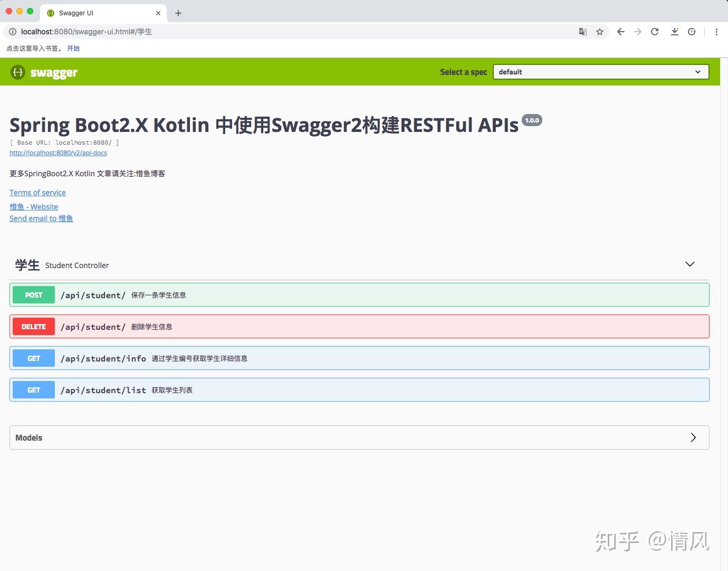Click the translate icon in the address bar
Viewport: 728px width, 571px height.
point(582,32)
